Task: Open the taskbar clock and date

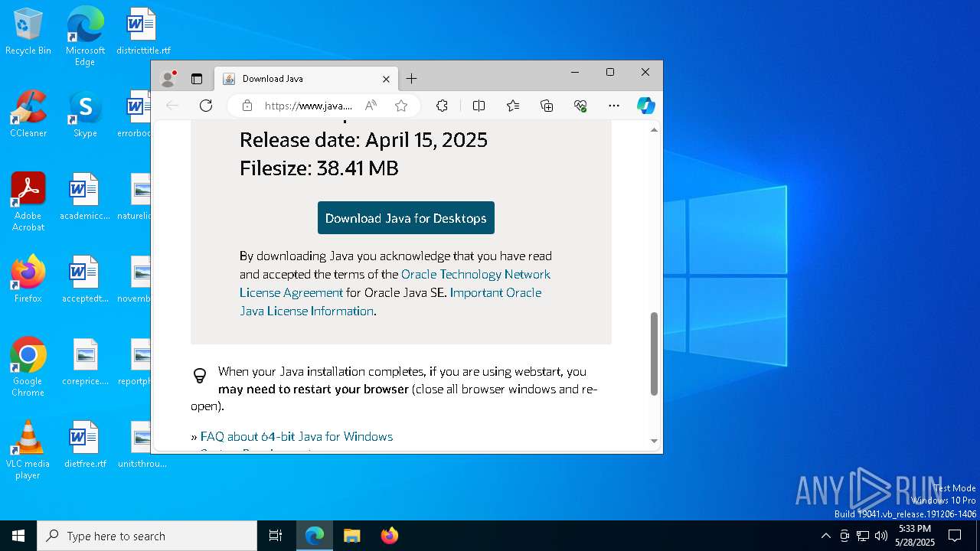Action: 915,536
